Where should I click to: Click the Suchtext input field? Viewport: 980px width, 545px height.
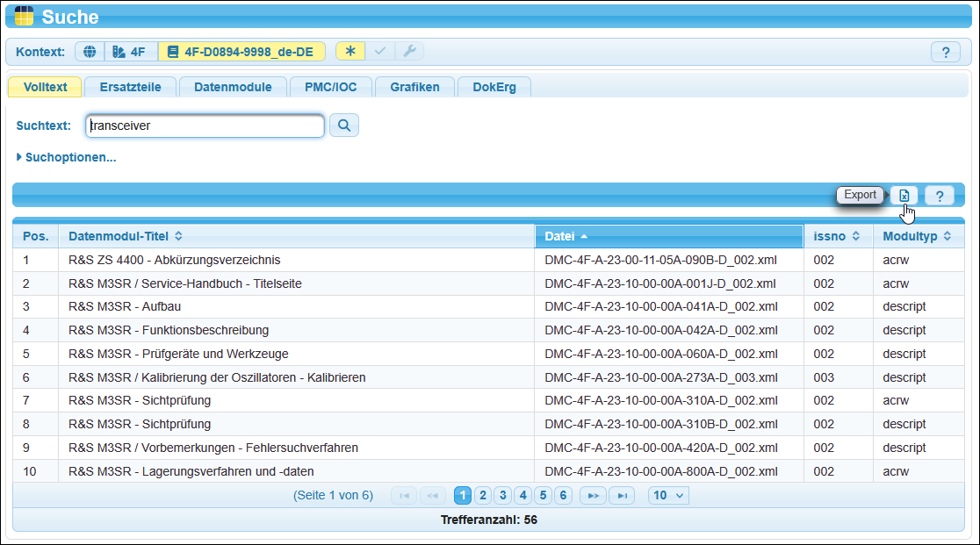click(205, 125)
